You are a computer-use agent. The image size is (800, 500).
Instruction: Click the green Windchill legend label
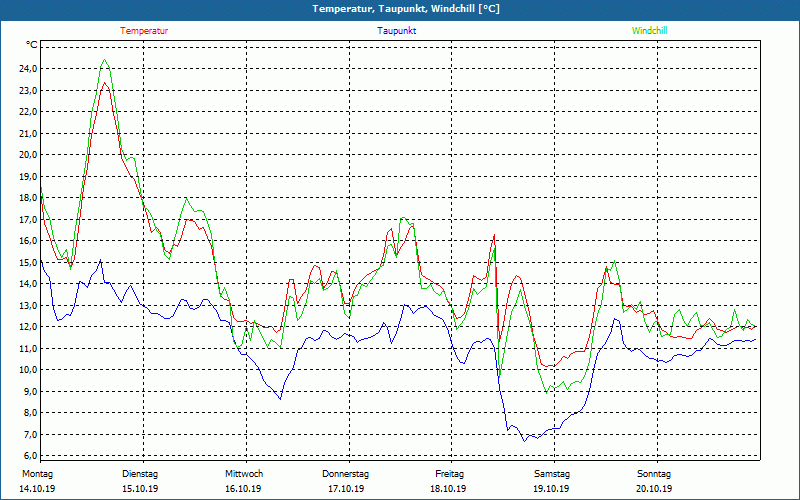click(x=649, y=31)
